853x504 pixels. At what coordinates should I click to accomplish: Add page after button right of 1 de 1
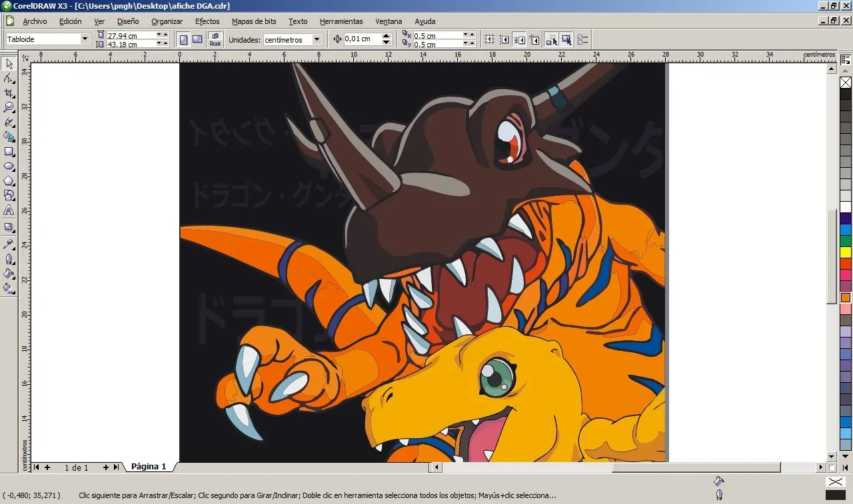[105, 467]
